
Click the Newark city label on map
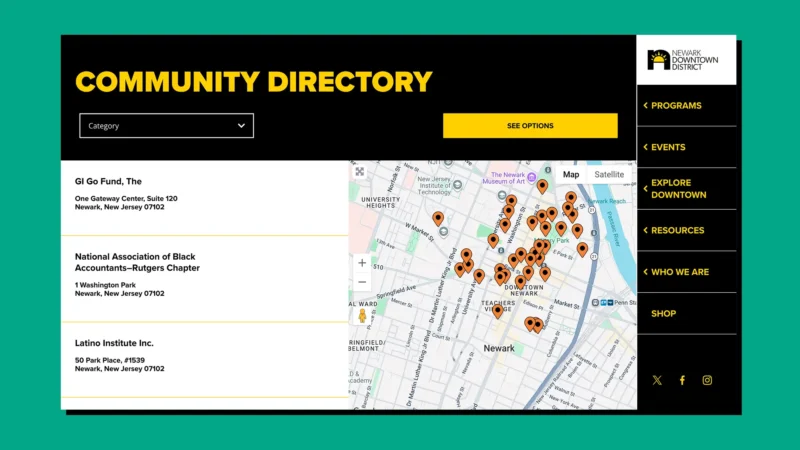click(x=499, y=348)
